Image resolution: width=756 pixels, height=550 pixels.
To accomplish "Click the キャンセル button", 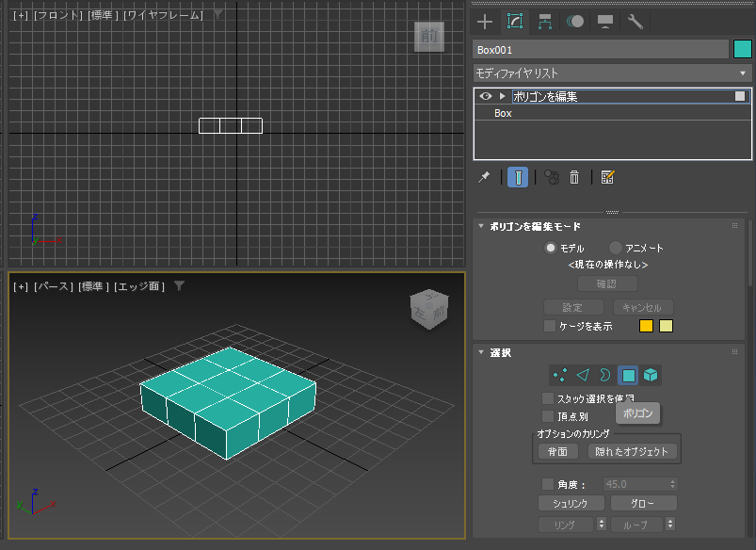I will point(643,307).
